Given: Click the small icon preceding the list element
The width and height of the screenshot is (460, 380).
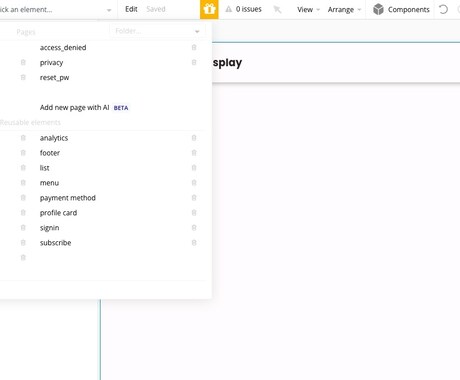Looking at the screenshot, I should point(23,168).
